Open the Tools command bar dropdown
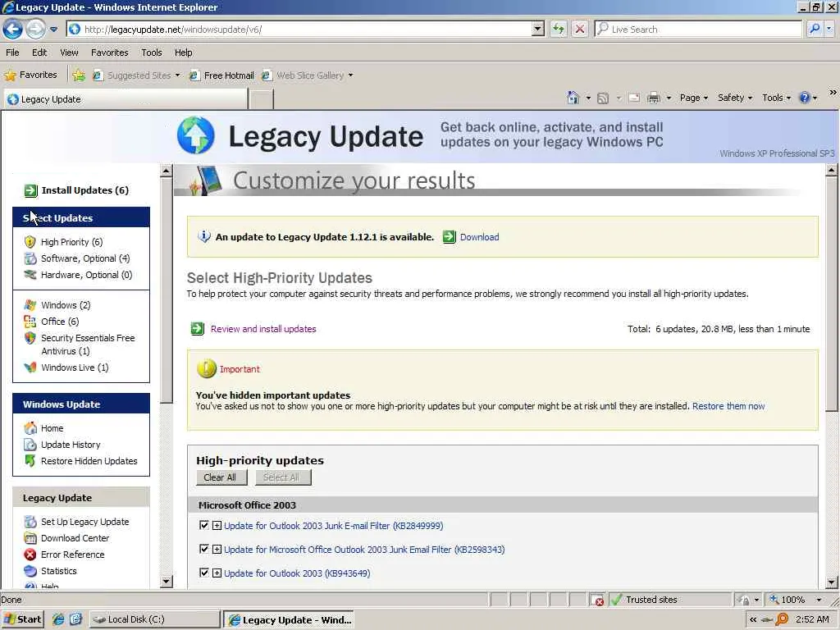 tap(776, 98)
